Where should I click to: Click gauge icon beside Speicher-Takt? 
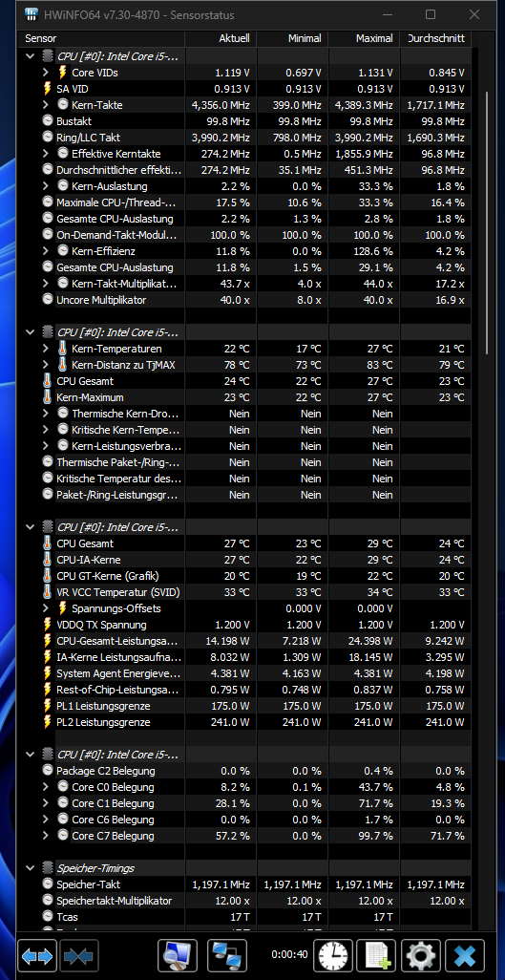(x=48, y=885)
